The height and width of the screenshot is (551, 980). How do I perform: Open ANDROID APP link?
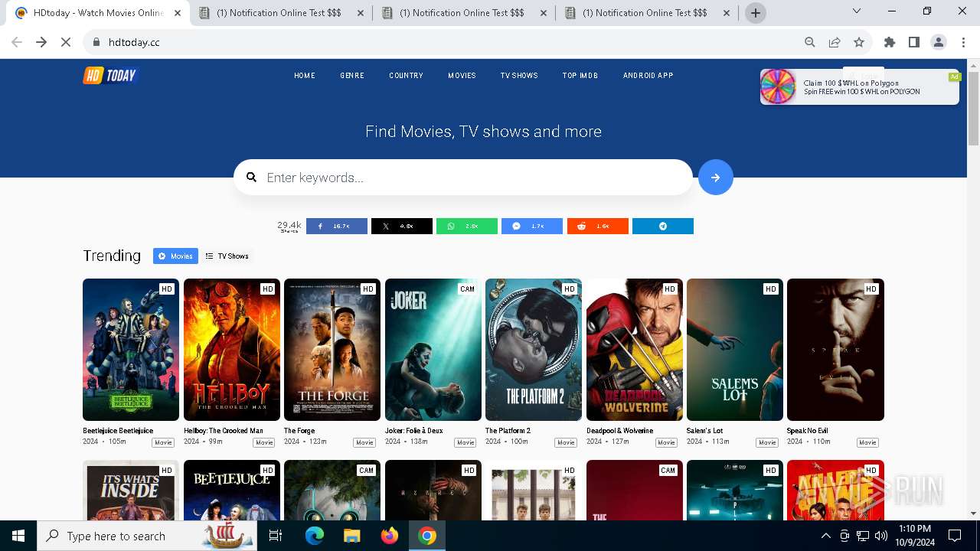[648, 76]
